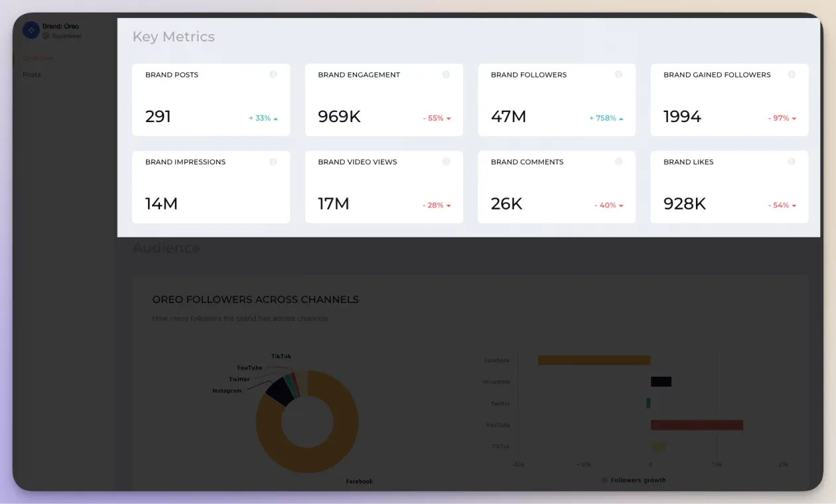This screenshot has width=836, height=504.
Task: Click the BRAND POSTS card title
Action: (172, 75)
